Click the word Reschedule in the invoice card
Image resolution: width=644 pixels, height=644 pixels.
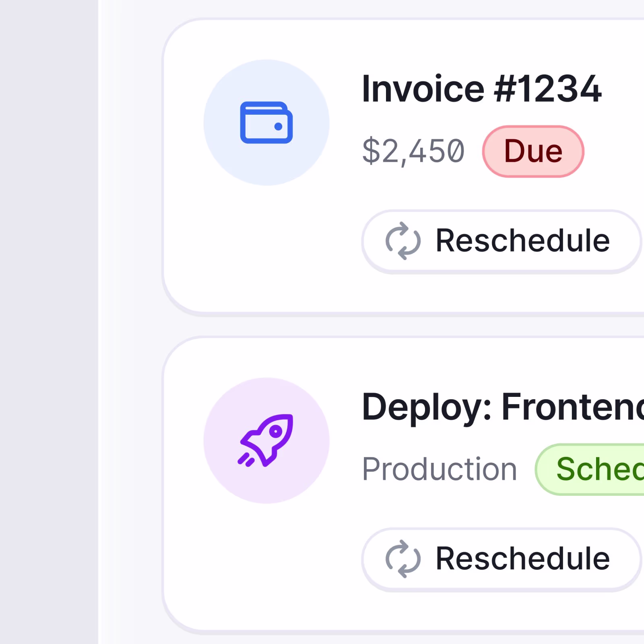523,241
